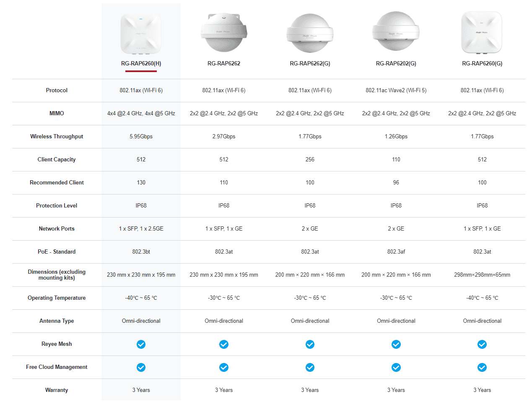The height and width of the screenshot is (402, 532).
Task: Click the PoE - Standard row label
Action: click(x=57, y=252)
